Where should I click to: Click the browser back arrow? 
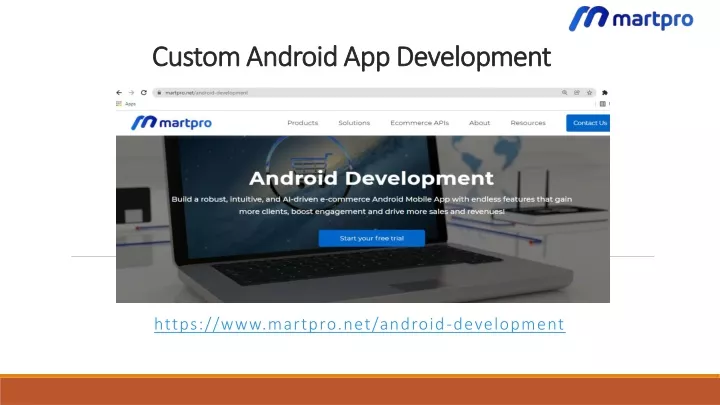click(119, 93)
